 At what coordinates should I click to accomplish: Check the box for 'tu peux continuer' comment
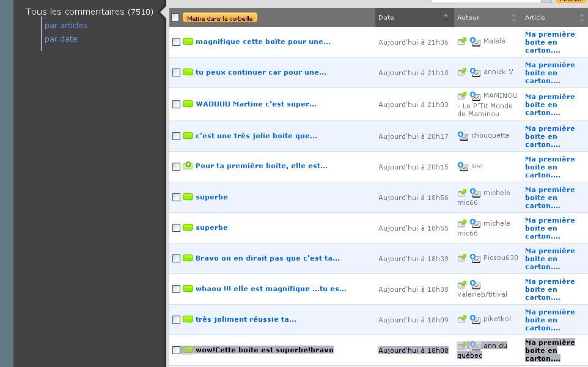(176, 72)
